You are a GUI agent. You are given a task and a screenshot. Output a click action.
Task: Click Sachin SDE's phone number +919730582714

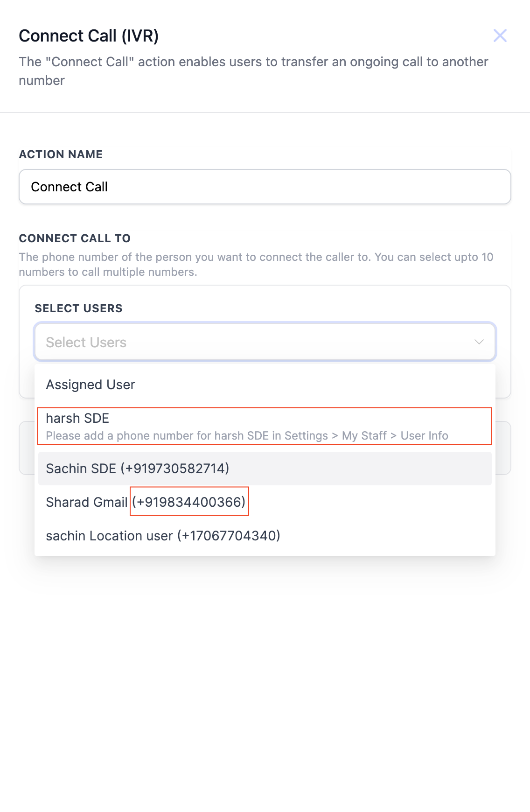click(x=175, y=469)
